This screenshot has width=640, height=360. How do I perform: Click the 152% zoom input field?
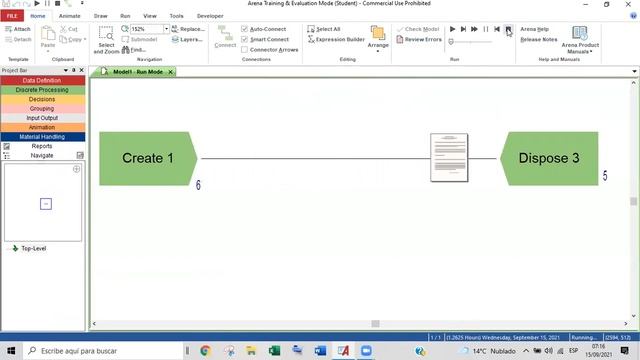click(147, 29)
